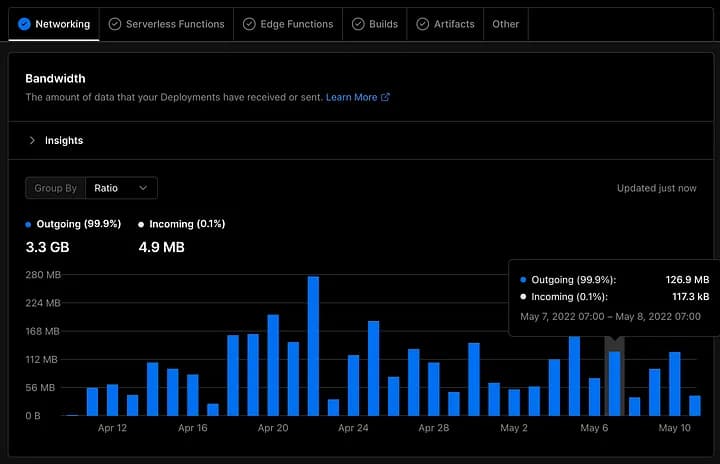Click the Artifacts checkmark icon
This screenshot has height=464, width=720.
point(422,24)
